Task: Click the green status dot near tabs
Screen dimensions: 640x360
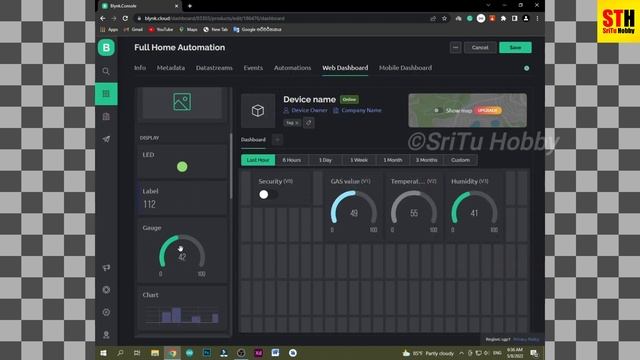Action: 527,68
